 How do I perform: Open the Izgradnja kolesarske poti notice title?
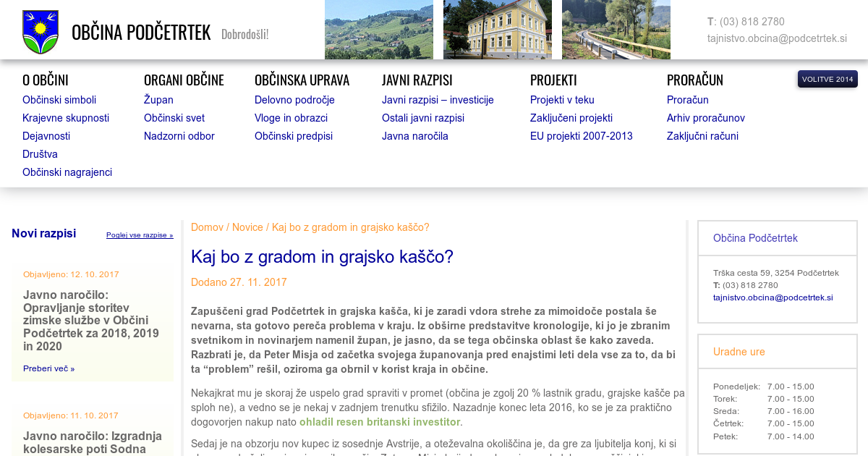click(x=93, y=442)
